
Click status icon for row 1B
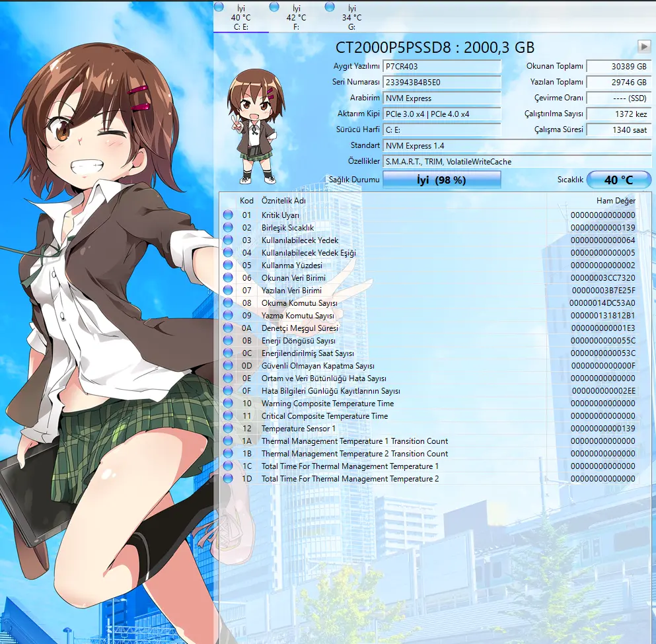point(228,453)
